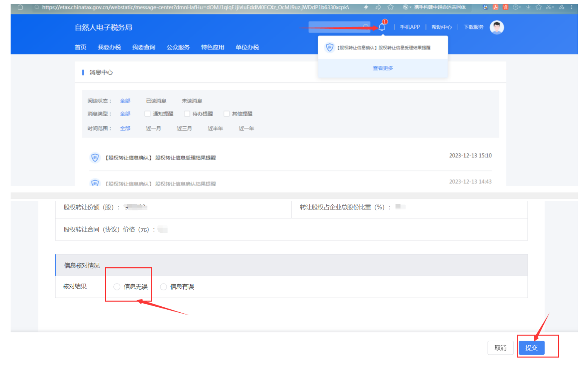588x366 pixels.
Task: Click the notification bell icon
Action: click(x=382, y=27)
